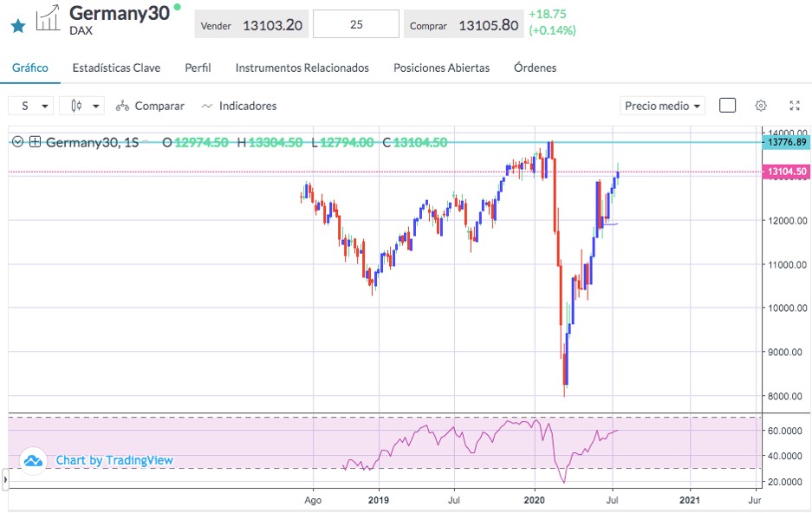
Task: Open chart settings gear
Action: coord(761,106)
